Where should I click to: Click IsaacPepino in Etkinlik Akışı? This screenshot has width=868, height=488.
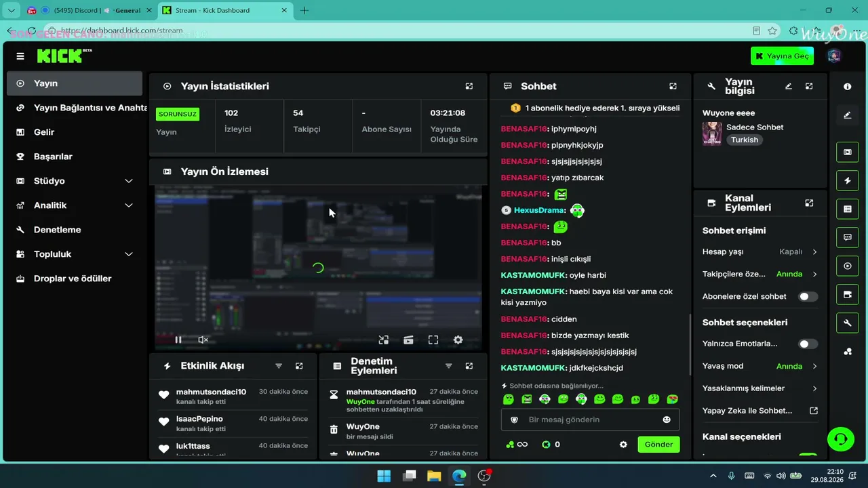[199, 419]
